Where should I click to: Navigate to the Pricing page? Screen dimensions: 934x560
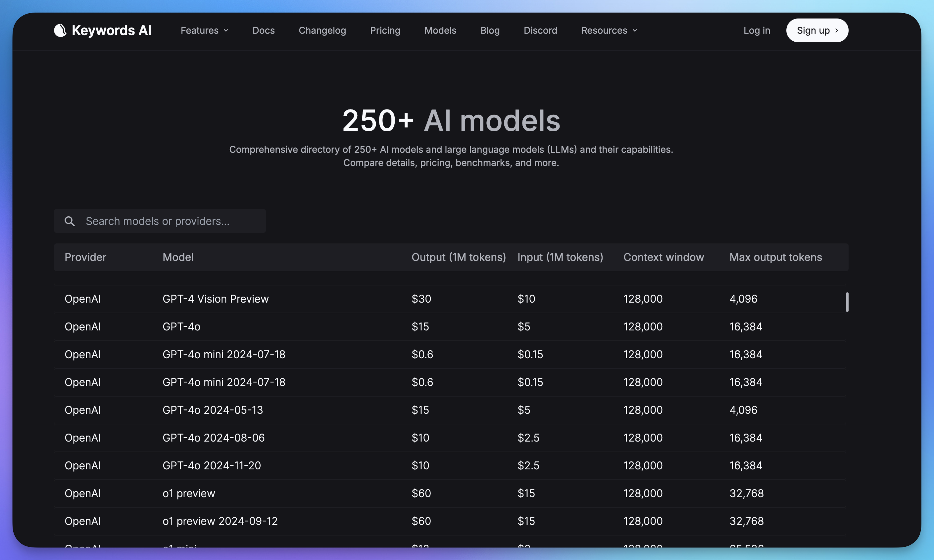(x=385, y=30)
